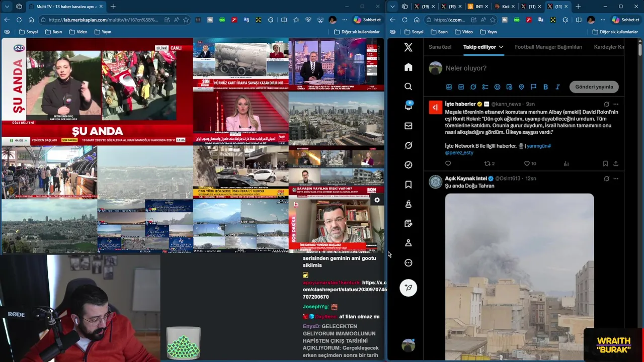
Task: Open Doğu Tahran smoke video thumbnail
Action: tap(519, 277)
